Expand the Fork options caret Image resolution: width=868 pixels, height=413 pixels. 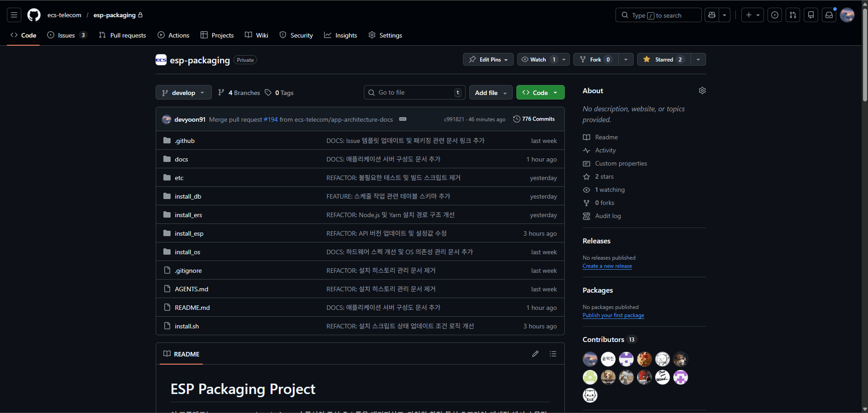tap(626, 59)
